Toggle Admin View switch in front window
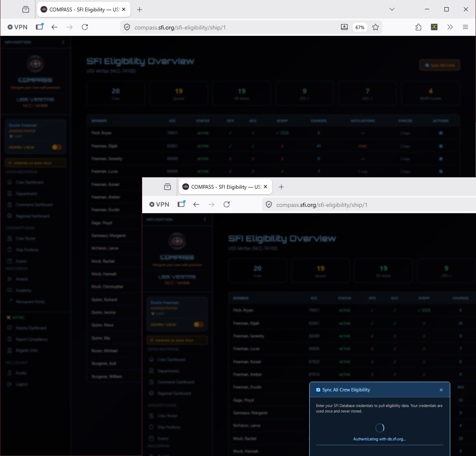This screenshot has width=476, height=456. click(198, 325)
